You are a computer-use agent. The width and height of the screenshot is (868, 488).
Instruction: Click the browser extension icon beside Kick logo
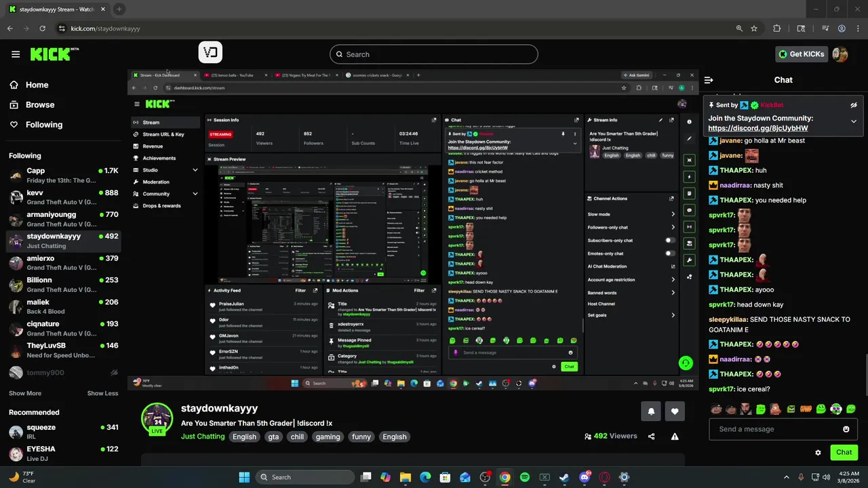210,52
